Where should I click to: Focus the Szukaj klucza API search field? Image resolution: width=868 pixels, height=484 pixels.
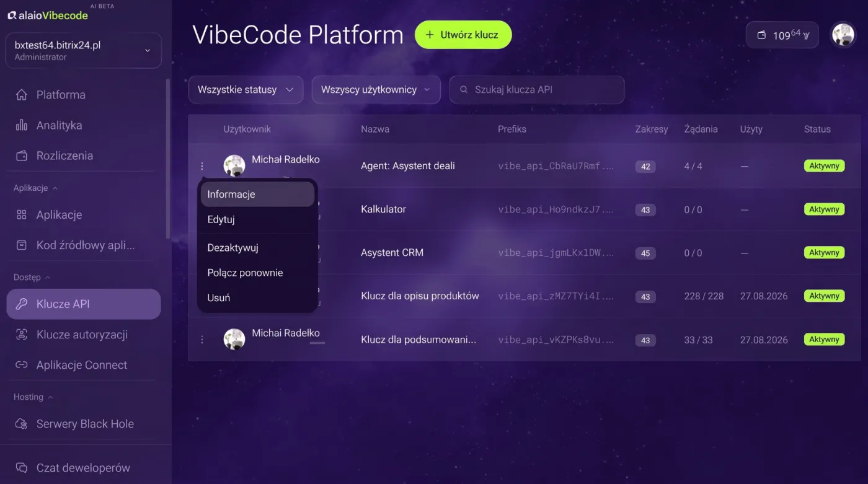tap(537, 90)
